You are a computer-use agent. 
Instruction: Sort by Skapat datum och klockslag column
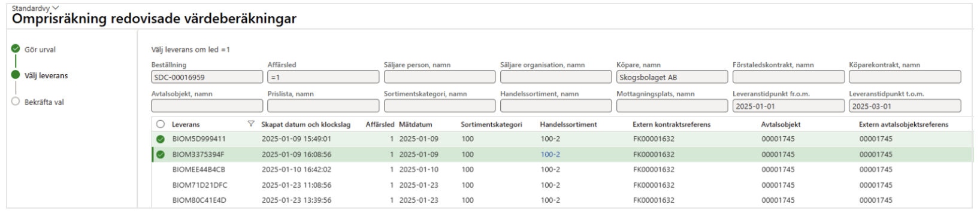(x=306, y=124)
